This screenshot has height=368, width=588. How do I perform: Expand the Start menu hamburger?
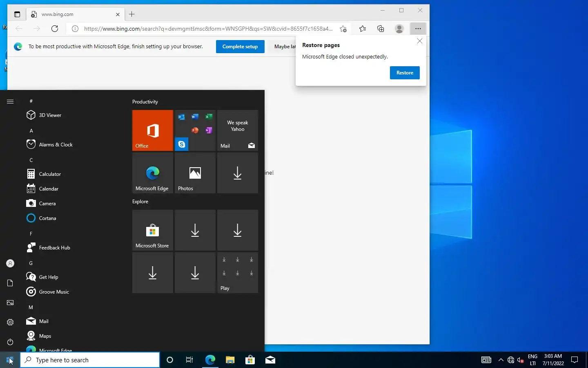click(10, 101)
